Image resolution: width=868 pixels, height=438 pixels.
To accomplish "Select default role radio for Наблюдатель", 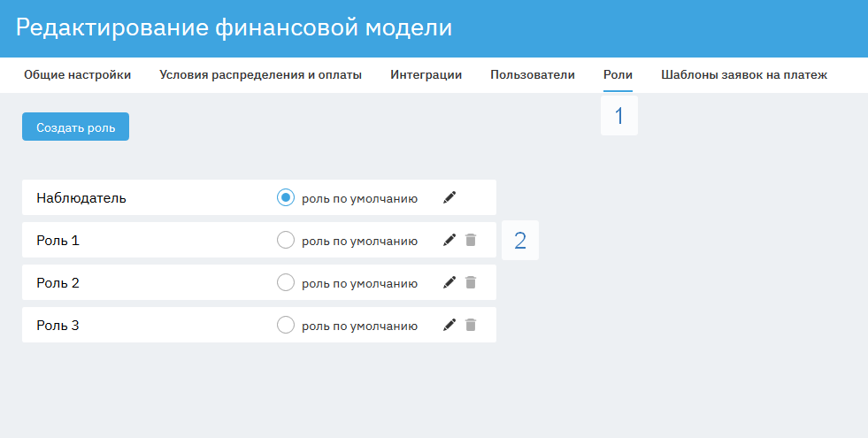I will pyautogui.click(x=285, y=197).
